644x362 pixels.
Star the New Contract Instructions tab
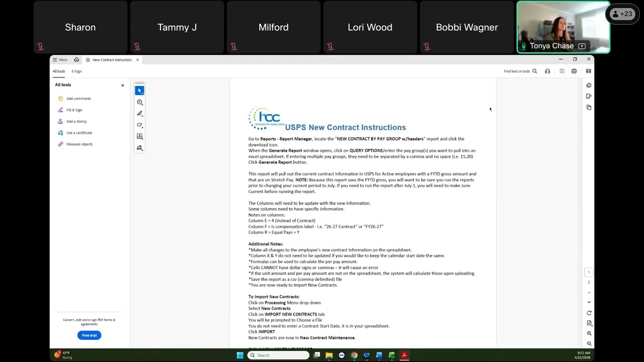(x=88, y=60)
